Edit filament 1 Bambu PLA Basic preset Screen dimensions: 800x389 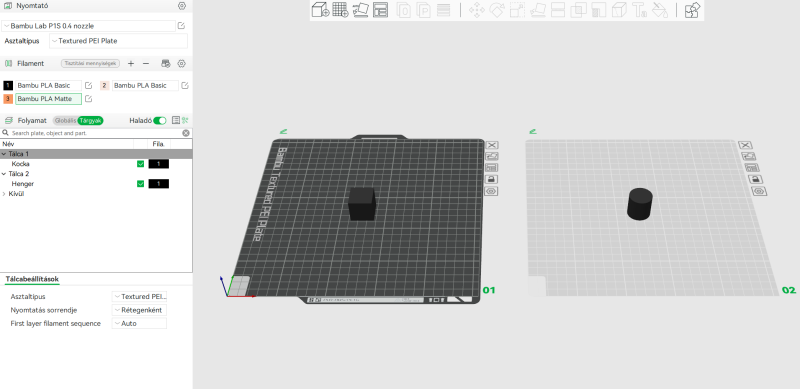coord(88,85)
